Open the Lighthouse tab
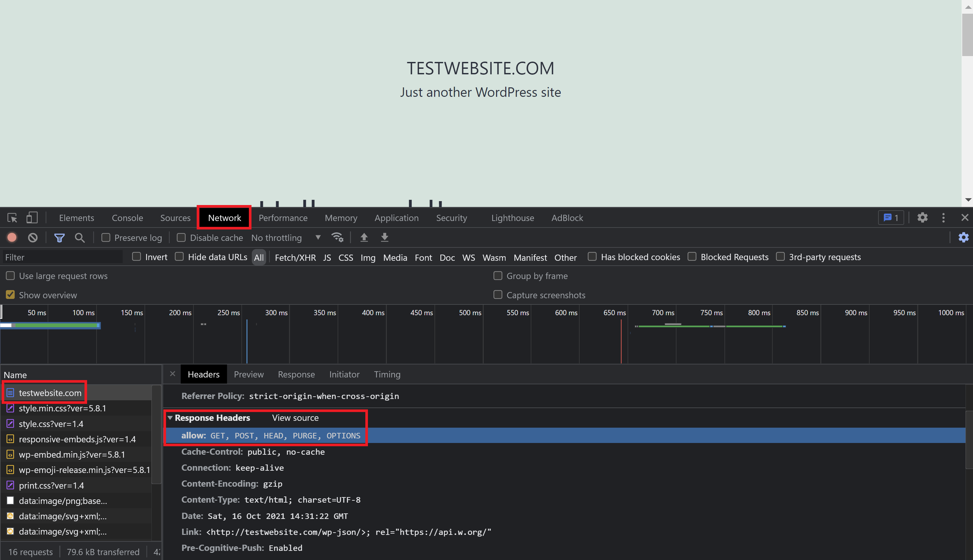Screen dimensions: 973x560 click(513, 218)
